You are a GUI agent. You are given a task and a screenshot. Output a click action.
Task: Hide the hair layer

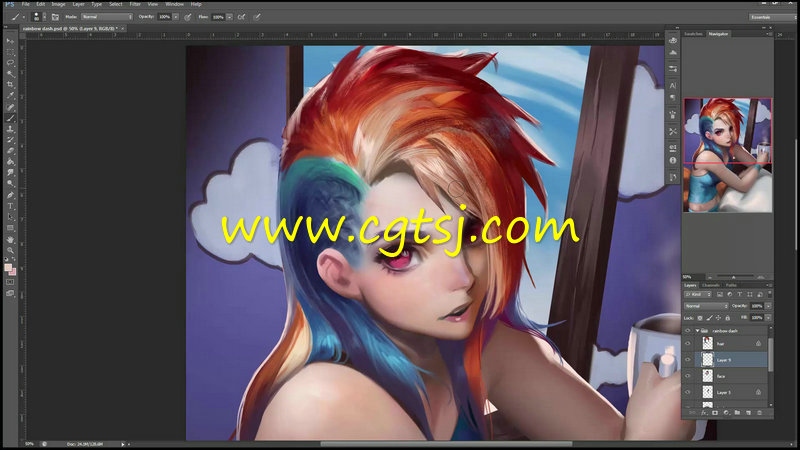(688, 343)
